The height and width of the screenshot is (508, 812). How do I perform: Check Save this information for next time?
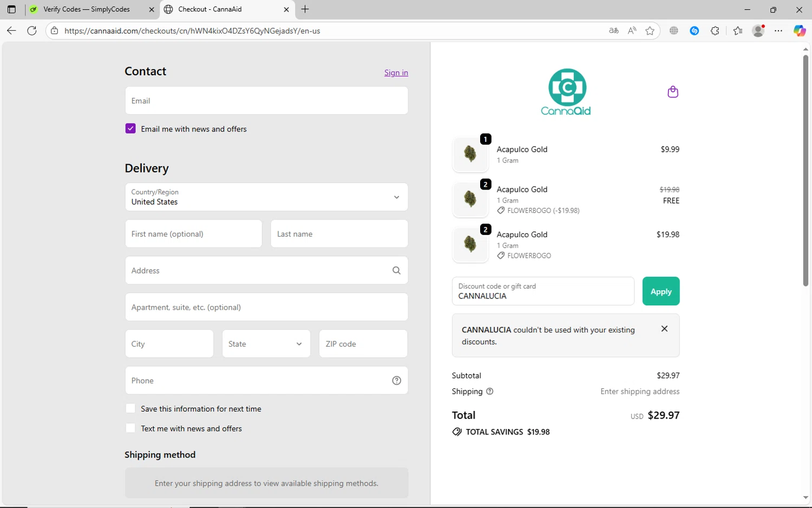[x=130, y=408]
